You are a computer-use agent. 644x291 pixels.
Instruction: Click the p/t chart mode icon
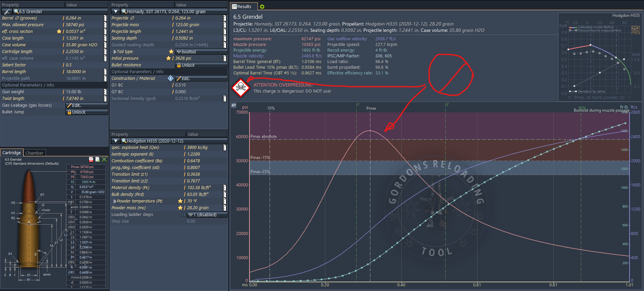pos(234,105)
